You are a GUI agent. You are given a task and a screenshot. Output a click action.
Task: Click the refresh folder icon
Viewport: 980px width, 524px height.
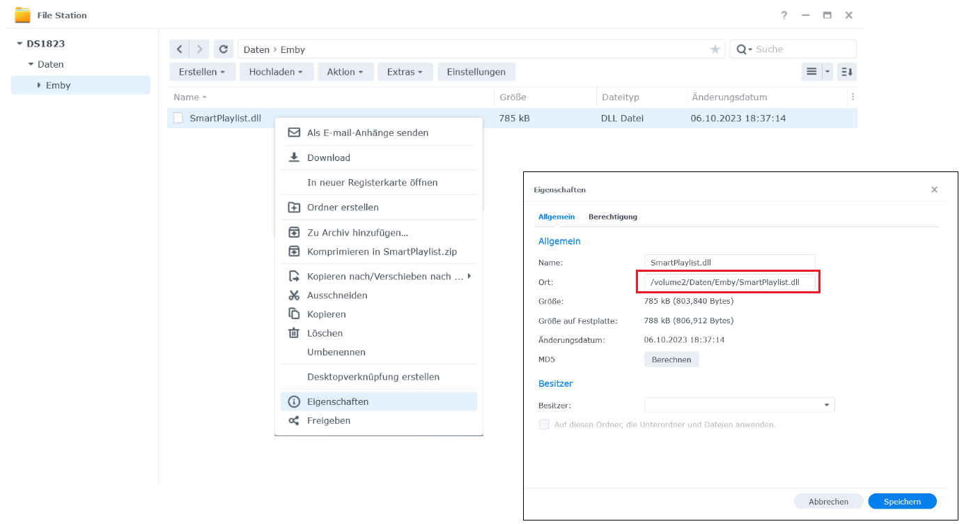point(224,49)
